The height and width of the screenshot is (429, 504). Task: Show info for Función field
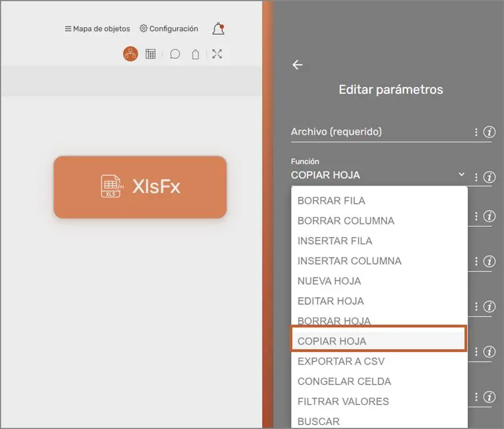pos(489,177)
